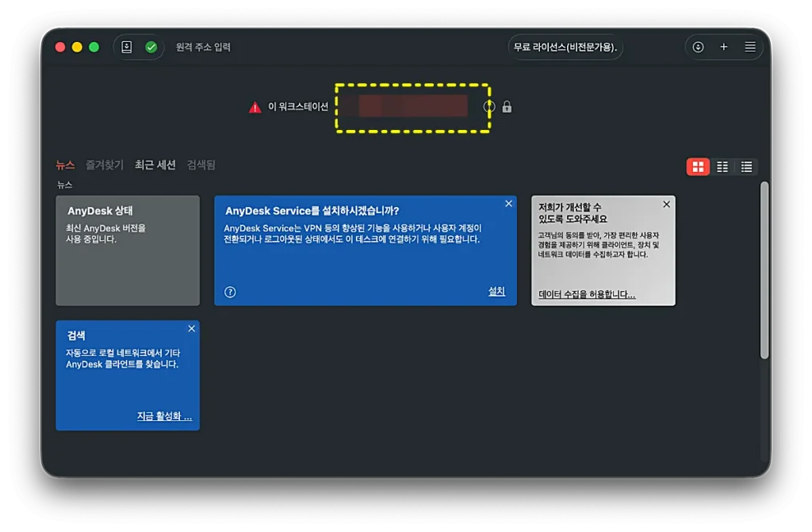Screen dimensions: 812x532
Task: Open the address book icon
Action: [x=126, y=47]
